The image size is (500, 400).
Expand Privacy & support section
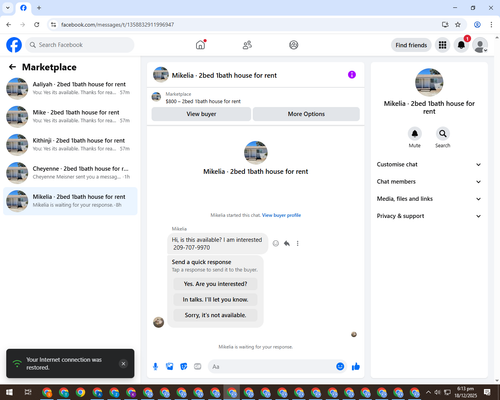coord(429,216)
